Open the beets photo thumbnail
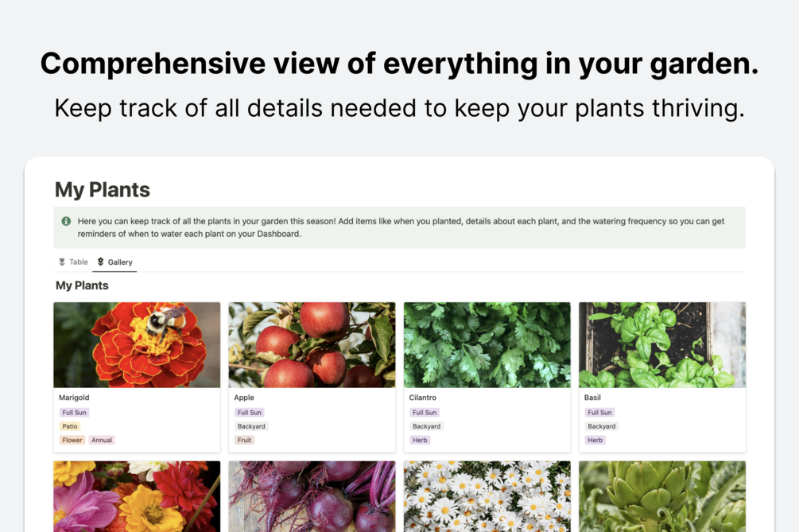The image size is (799, 532). tap(312, 496)
